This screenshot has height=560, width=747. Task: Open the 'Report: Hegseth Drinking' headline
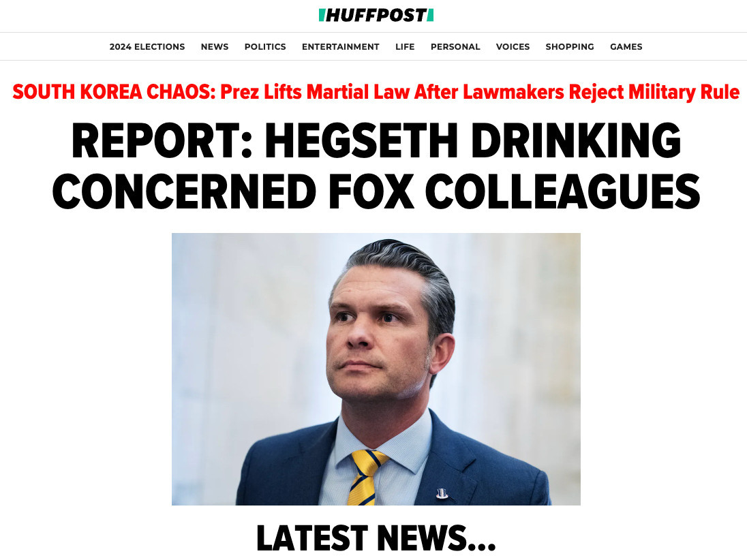[376, 140]
